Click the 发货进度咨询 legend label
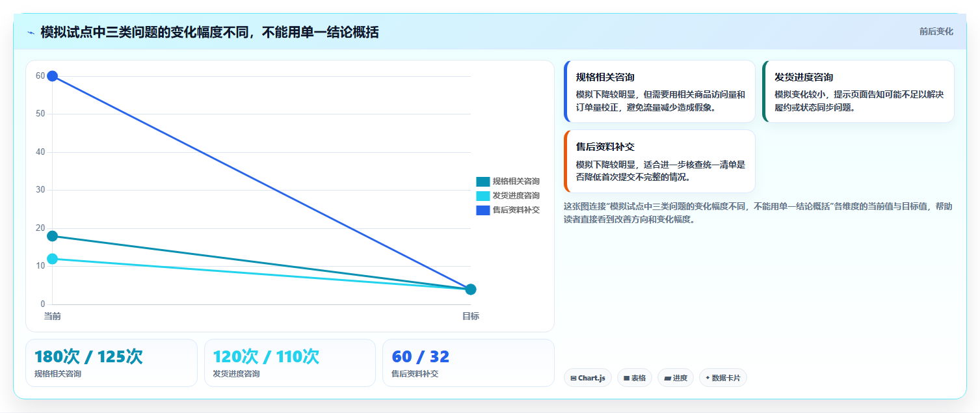Viewport: 980px width, 413px height. tap(516, 196)
